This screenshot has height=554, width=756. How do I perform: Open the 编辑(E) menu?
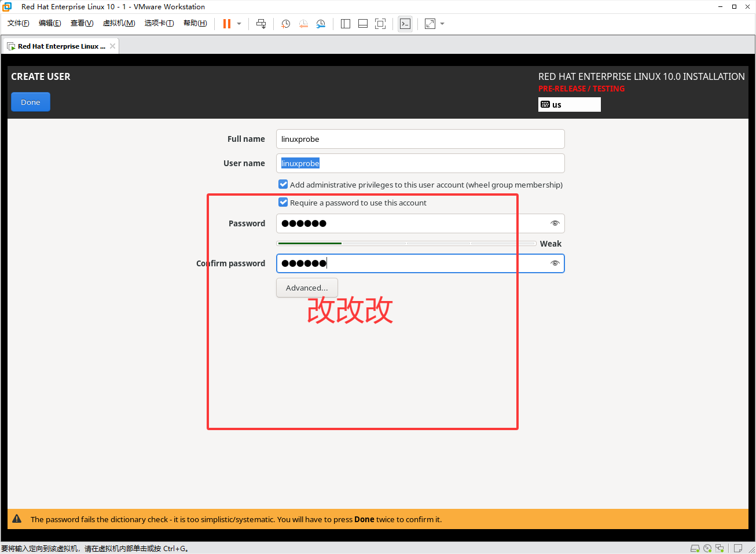coord(50,23)
